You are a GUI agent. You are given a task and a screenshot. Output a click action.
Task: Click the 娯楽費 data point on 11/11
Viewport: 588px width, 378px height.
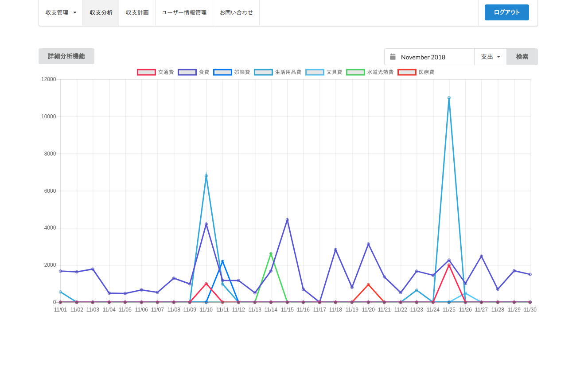(222, 261)
